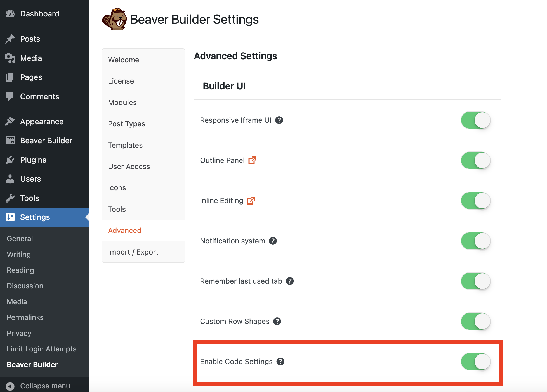547x392 pixels.
Task: Expand the Appearance admin menu item
Action: point(42,122)
